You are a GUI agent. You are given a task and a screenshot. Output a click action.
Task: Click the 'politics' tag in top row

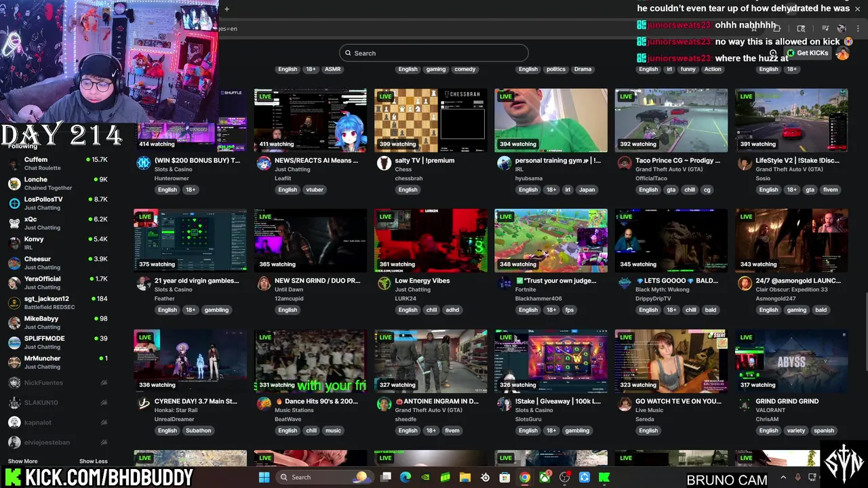point(556,69)
